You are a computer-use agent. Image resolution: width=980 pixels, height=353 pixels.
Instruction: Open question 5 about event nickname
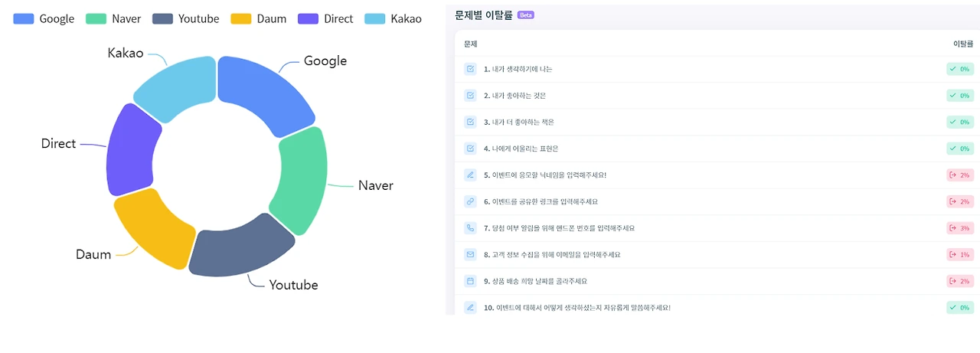(x=545, y=175)
